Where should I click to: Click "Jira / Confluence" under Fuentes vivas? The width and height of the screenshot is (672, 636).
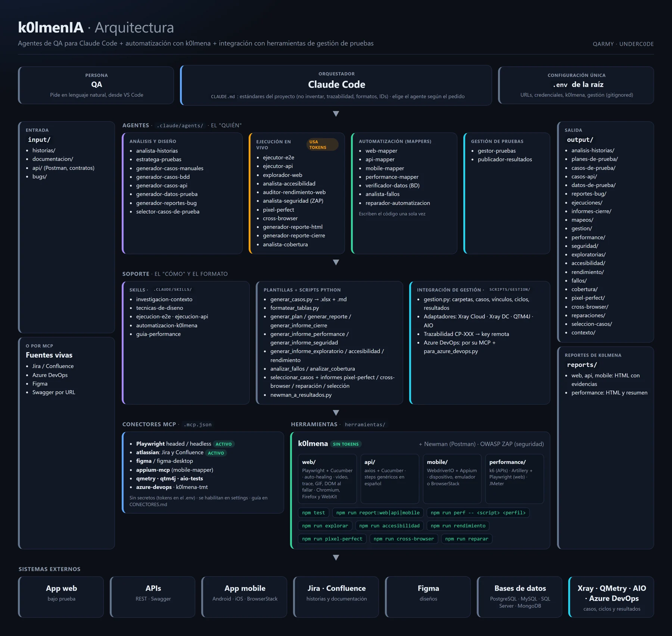point(53,366)
